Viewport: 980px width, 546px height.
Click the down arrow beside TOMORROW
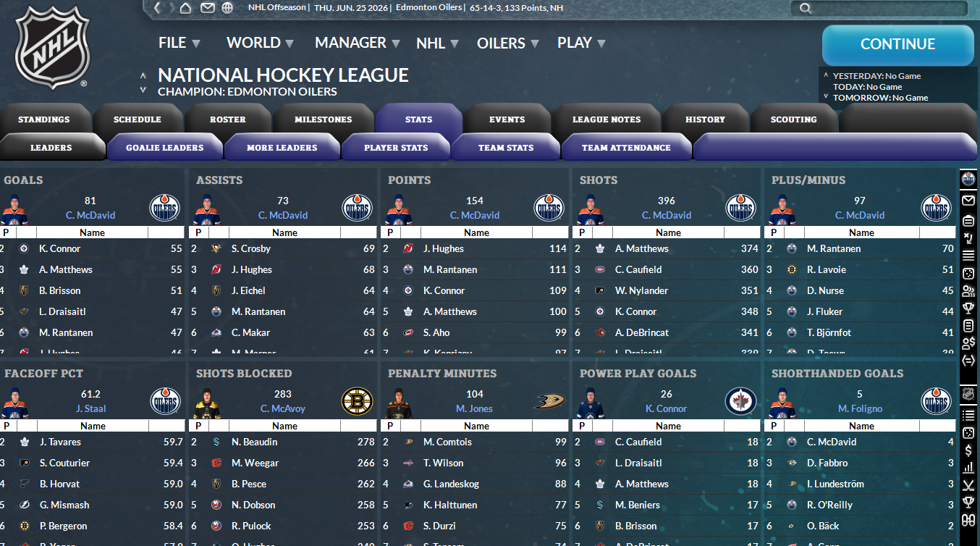[x=826, y=96]
